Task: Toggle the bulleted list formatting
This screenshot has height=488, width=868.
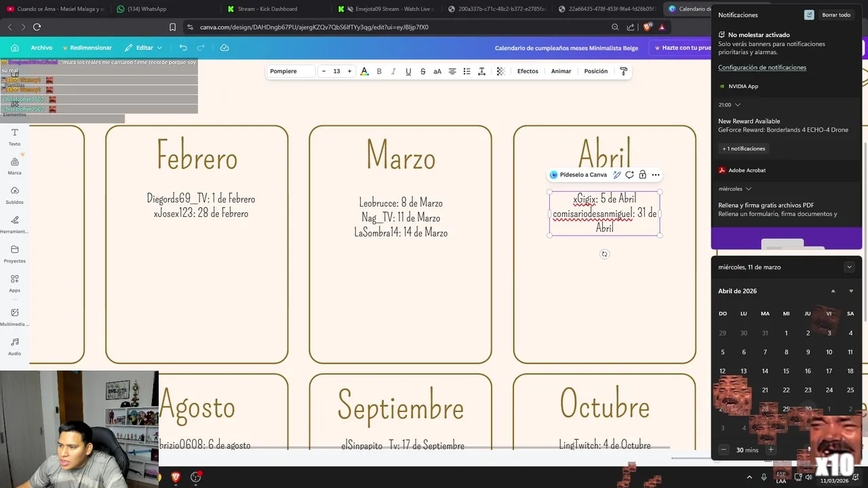Action: click(x=467, y=71)
